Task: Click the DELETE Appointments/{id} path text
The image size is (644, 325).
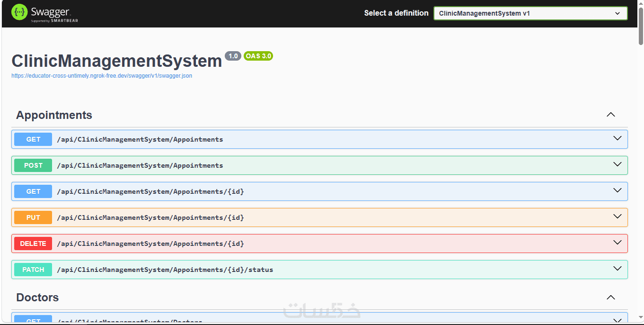Action: point(150,244)
